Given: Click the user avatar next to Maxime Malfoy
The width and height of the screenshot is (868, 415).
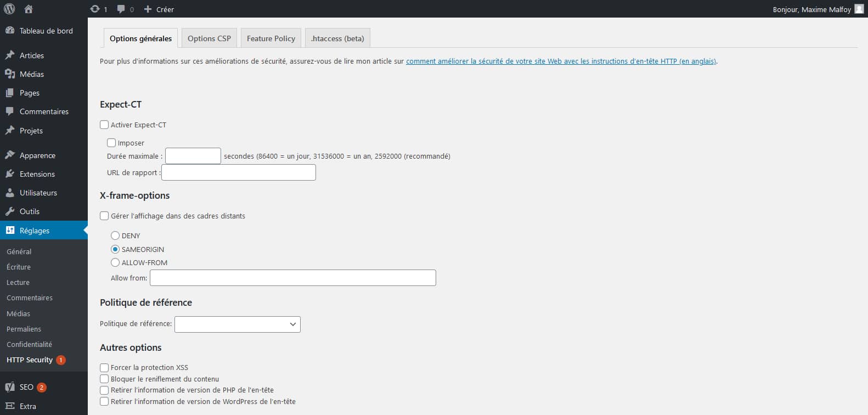Looking at the screenshot, I should (x=859, y=9).
